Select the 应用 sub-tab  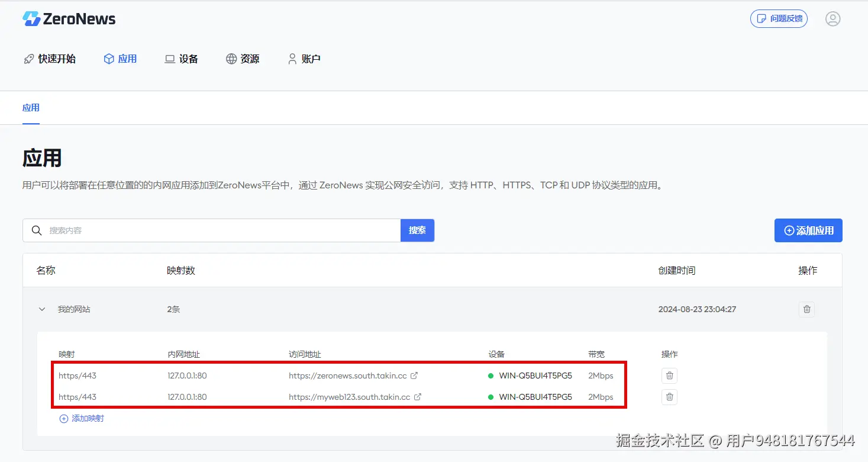tap(31, 108)
